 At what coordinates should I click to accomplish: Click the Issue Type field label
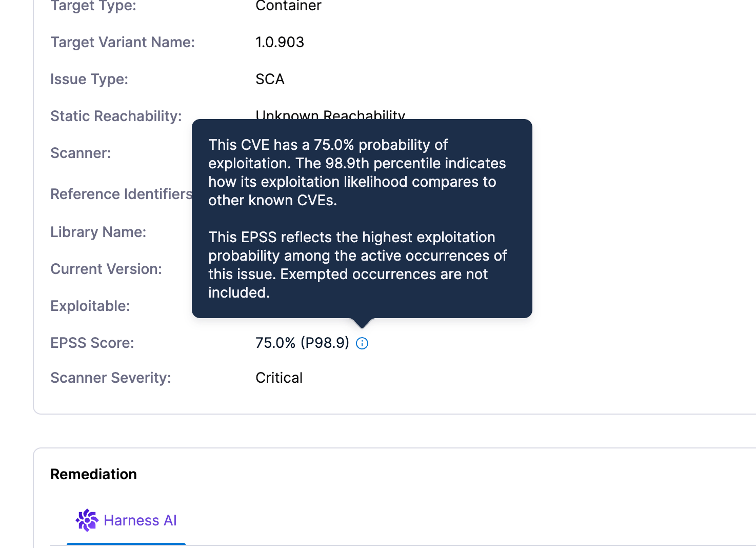pos(89,79)
